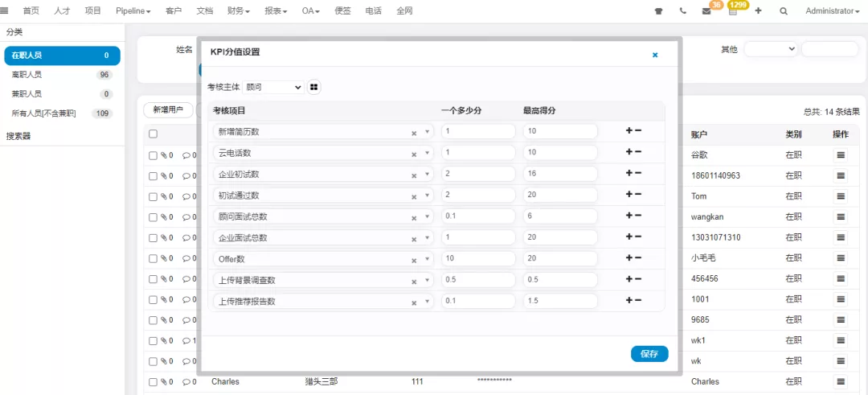Expand the 云电话数 item dropdown arrow

tap(427, 154)
